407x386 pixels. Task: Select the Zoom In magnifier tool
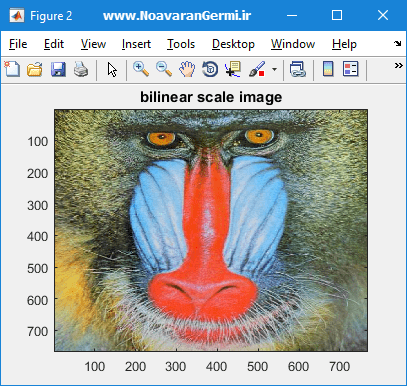point(141,69)
